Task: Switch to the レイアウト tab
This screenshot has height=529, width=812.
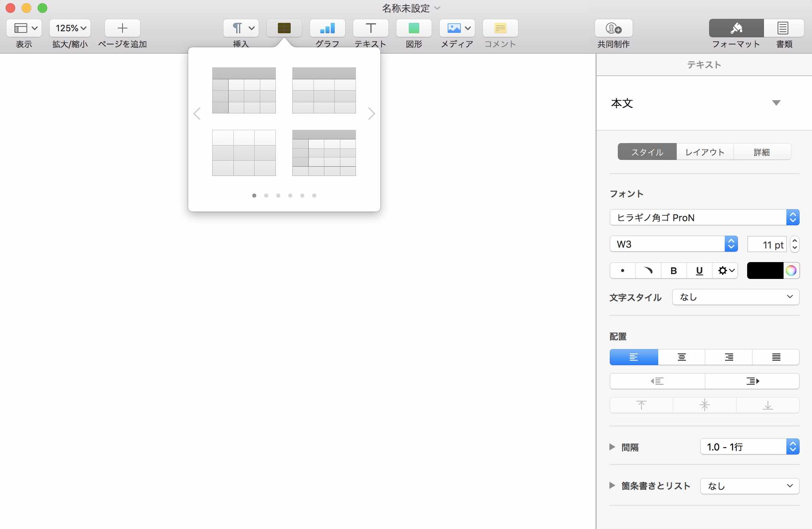Action: tap(705, 152)
